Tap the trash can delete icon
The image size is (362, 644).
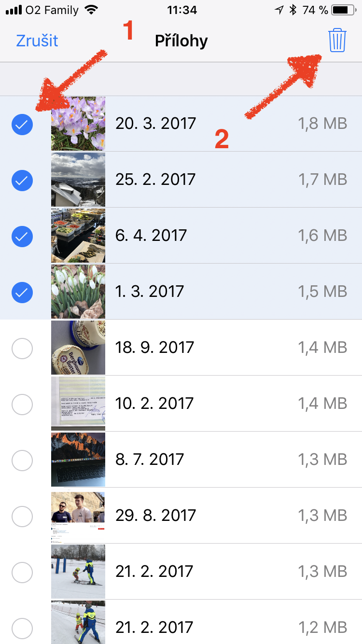pyautogui.click(x=337, y=40)
